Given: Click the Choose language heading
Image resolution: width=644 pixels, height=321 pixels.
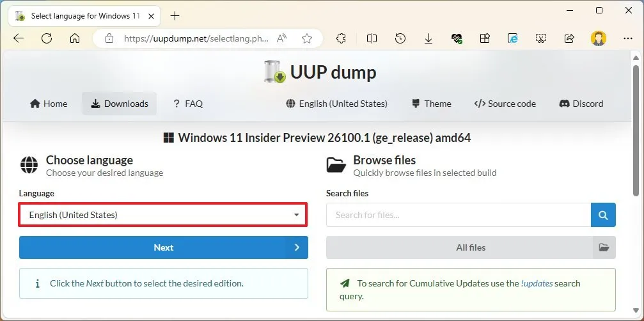Looking at the screenshot, I should [90, 160].
